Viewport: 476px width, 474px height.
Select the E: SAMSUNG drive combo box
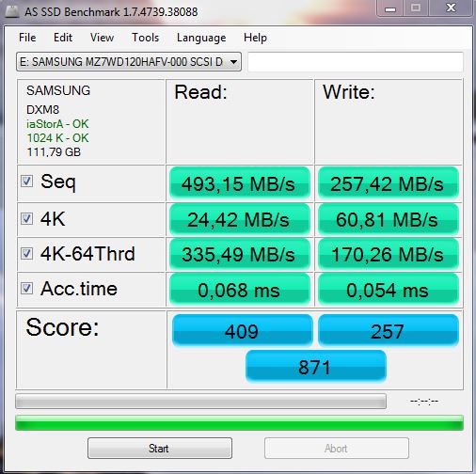click(x=129, y=62)
